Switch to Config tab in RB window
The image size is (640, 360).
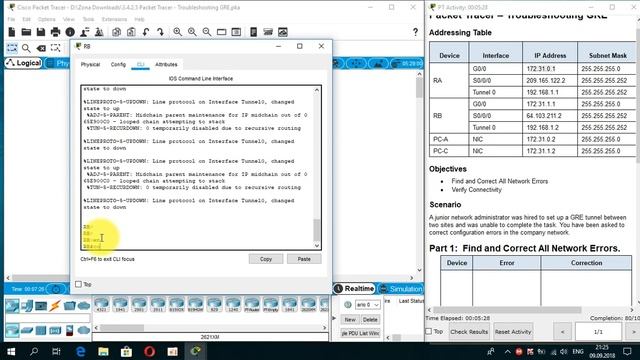coord(118,64)
